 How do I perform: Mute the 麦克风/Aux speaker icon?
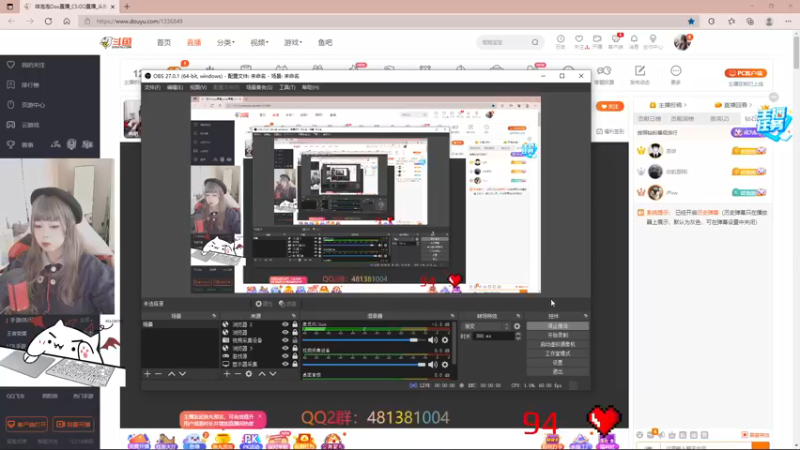coord(433,340)
